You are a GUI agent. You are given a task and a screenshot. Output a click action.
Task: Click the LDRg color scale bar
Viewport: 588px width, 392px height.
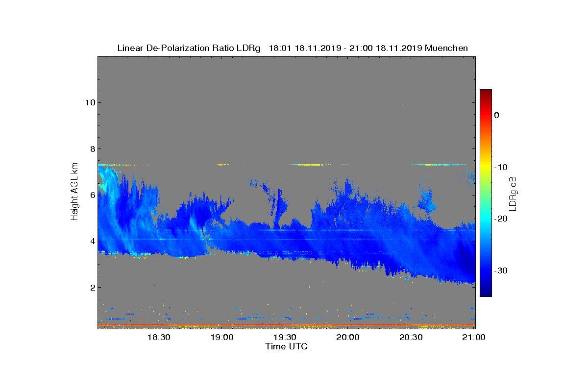[x=486, y=193]
